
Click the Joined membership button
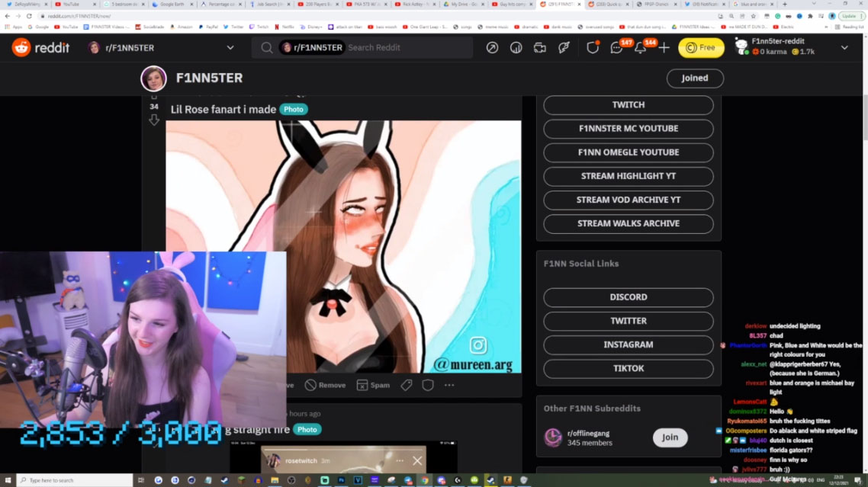tap(695, 78)
